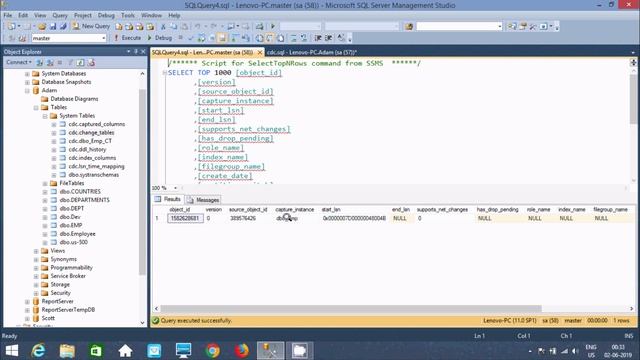
Task: Close the SQLQuery4.sql tab
Action: coord(260,53)
